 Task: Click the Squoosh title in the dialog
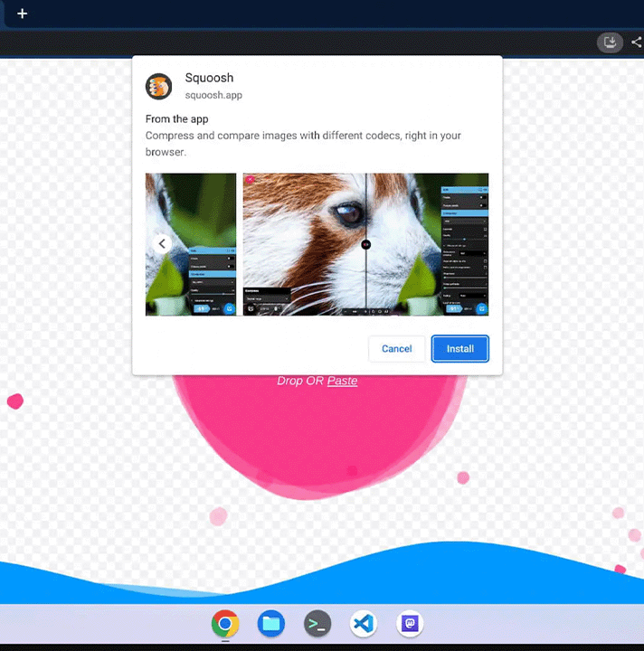pos(209,78)
